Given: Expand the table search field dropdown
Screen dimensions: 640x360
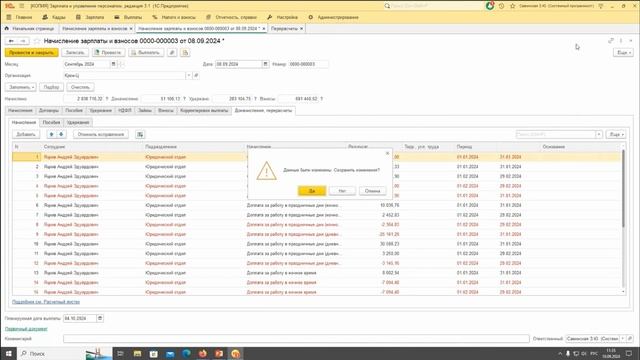Looking at the screenshot, I should (x=599, y=134).
